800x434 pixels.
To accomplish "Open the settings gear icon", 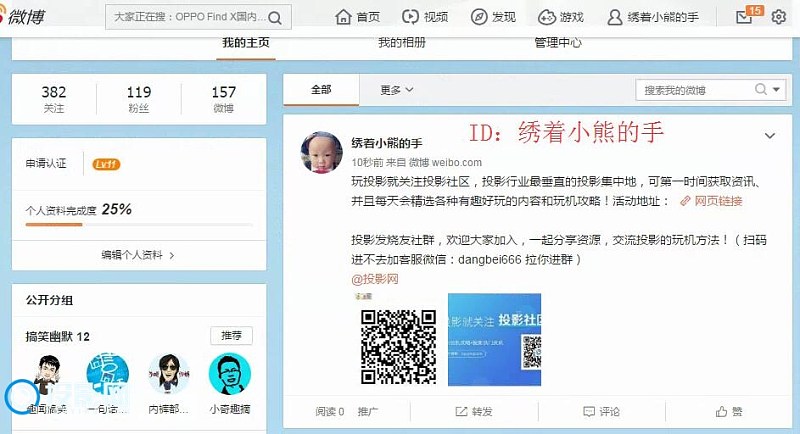I will click(779, 17).
